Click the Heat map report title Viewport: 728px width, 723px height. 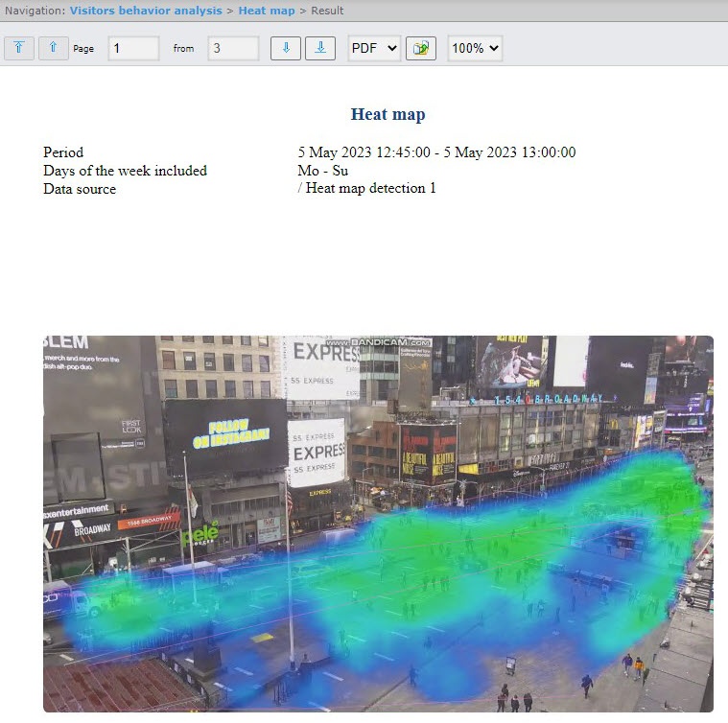[x=387, y=114]
